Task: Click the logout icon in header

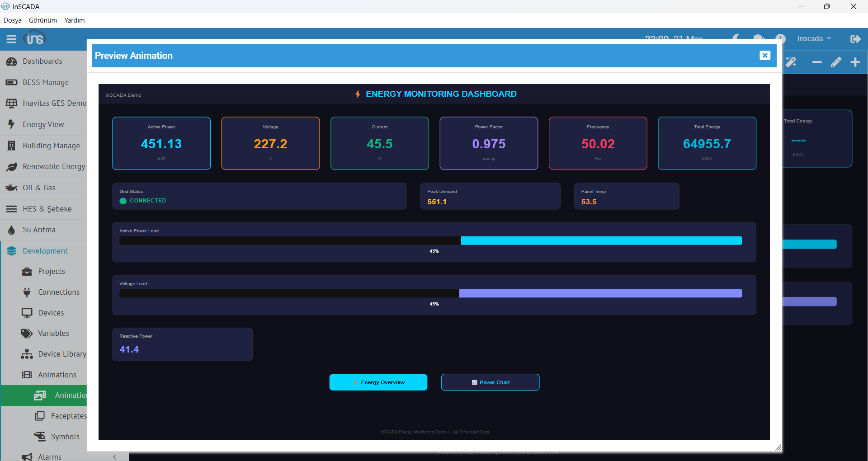Action: click(855, 39)
